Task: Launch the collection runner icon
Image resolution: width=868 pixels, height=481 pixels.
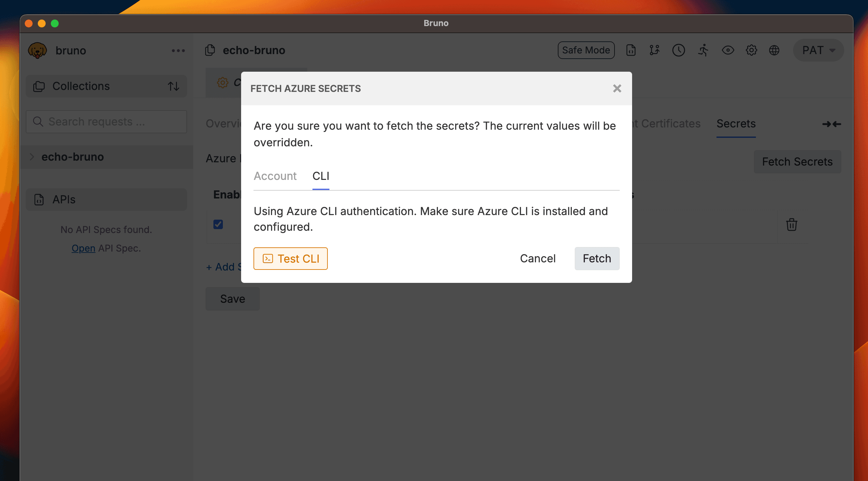Action: (x=703, y=50)
